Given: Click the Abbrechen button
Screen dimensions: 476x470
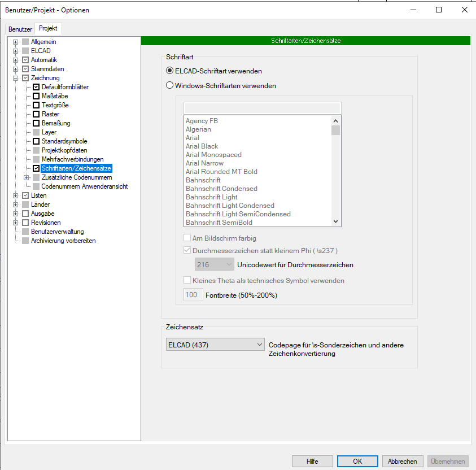Looking at the screenshot, I should pos(403,462).
